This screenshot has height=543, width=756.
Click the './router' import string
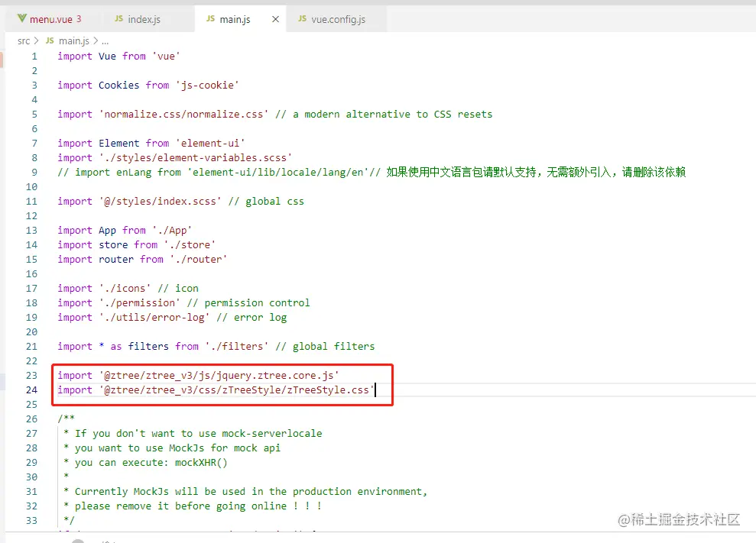click(198, 259)
